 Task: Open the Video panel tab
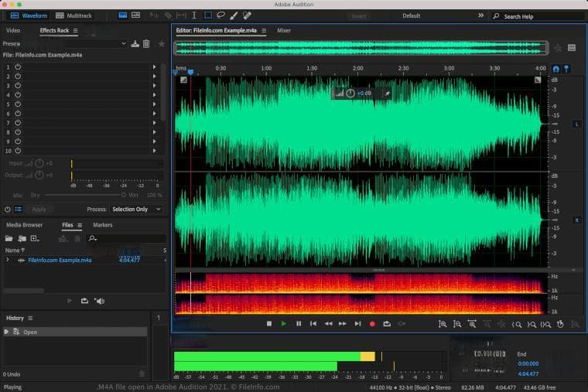[x=13, y=30]
